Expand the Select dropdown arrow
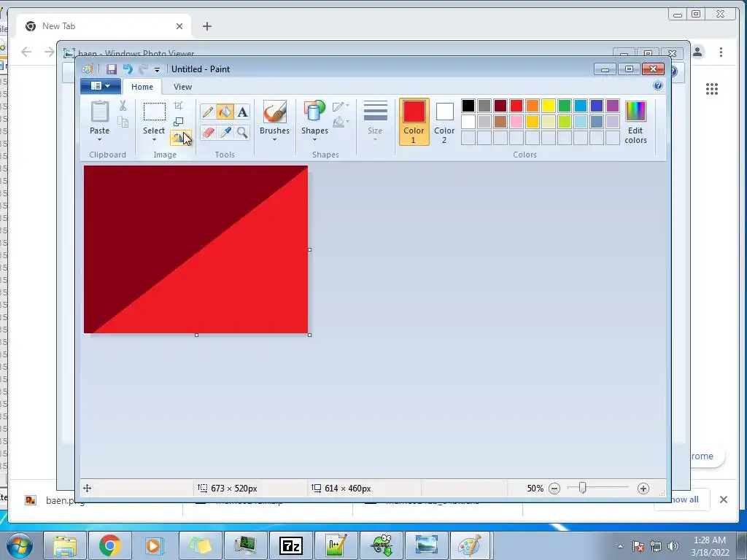The width and height of the screenshot is (747, 560). 154,139
